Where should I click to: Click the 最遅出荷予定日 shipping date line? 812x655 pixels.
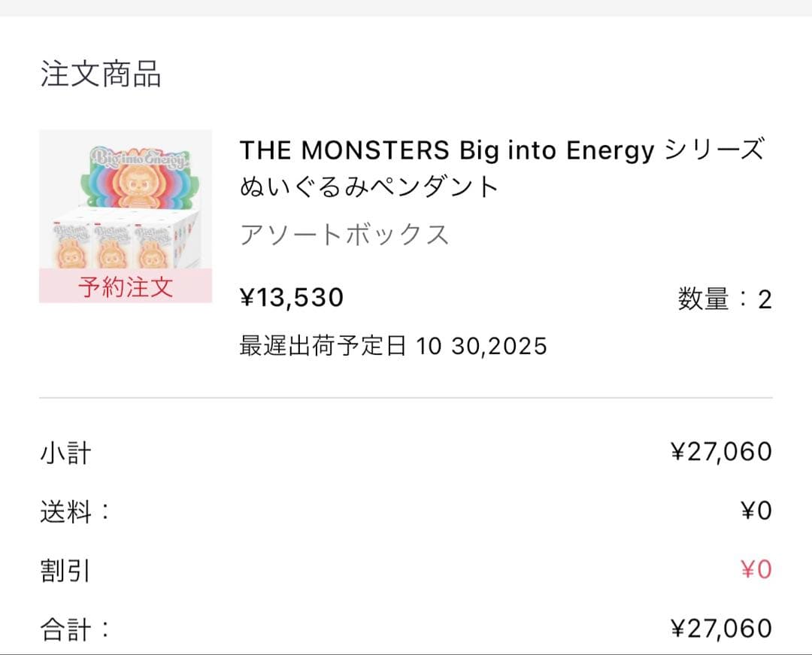393,346
